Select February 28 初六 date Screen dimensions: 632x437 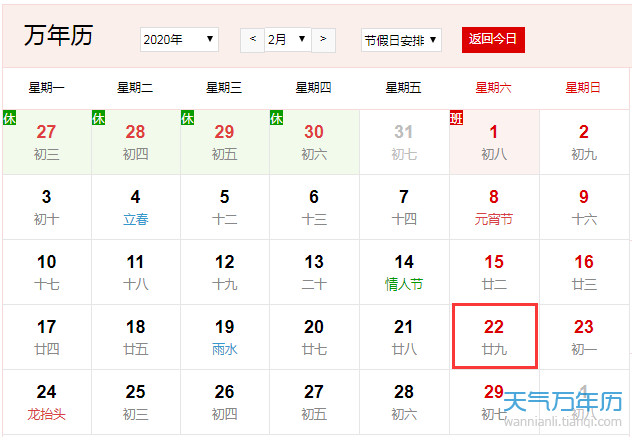404,402
